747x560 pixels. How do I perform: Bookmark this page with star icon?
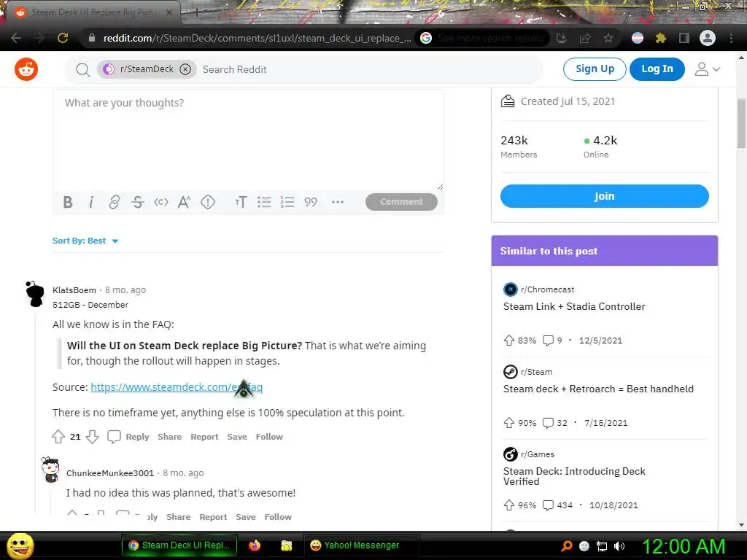click(608, 38)
